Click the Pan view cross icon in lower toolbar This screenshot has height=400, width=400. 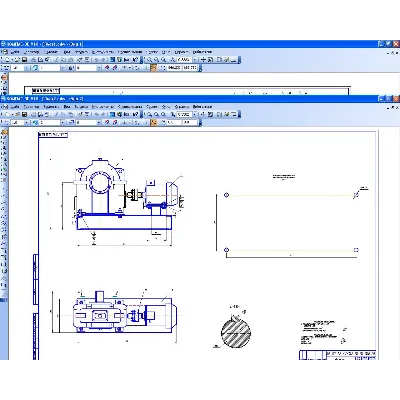(x=203, y=114)
